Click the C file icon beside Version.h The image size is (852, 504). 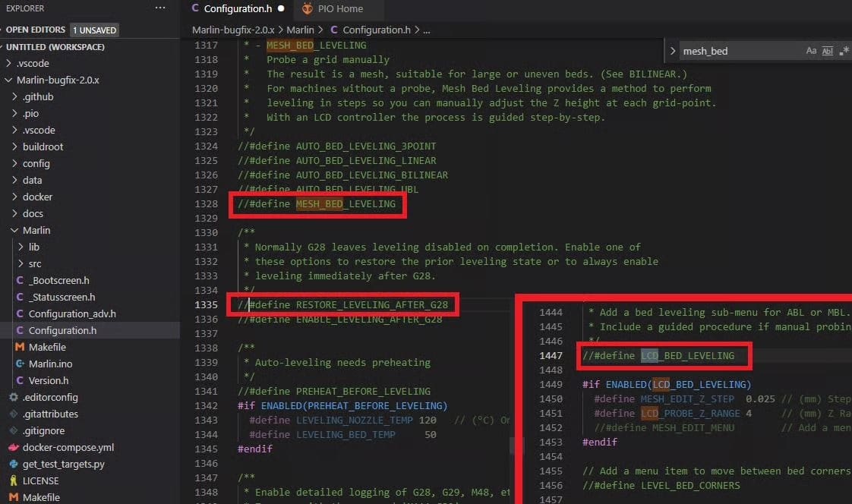click(20, 381)
